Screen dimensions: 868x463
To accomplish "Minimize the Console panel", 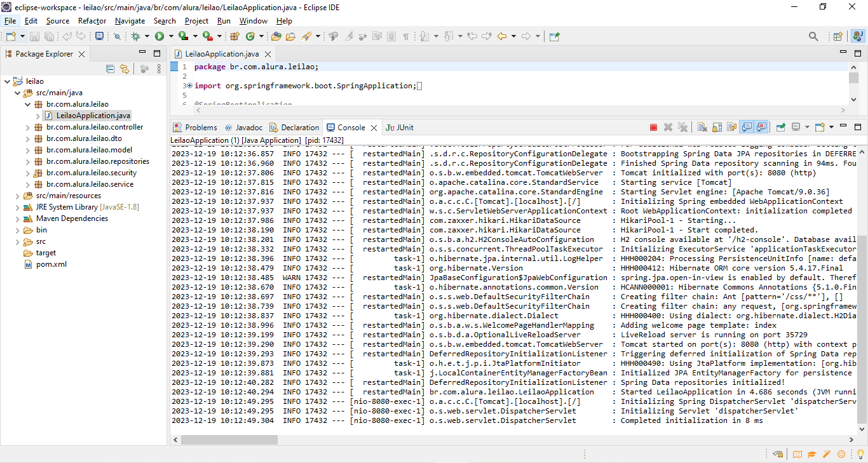I will point(843,126).
